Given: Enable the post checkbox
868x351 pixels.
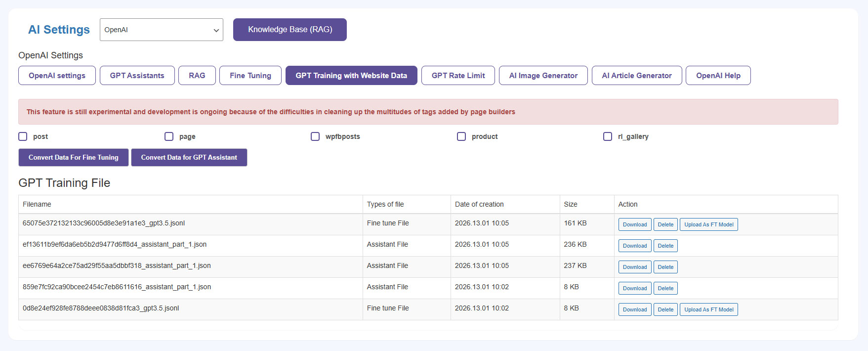Looking at the screenshot, I should 23,136.
